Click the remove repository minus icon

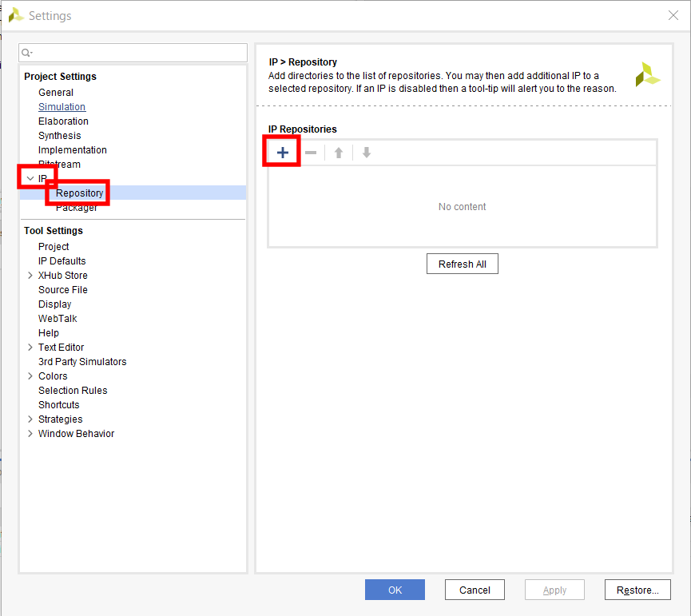click(311, 153)
